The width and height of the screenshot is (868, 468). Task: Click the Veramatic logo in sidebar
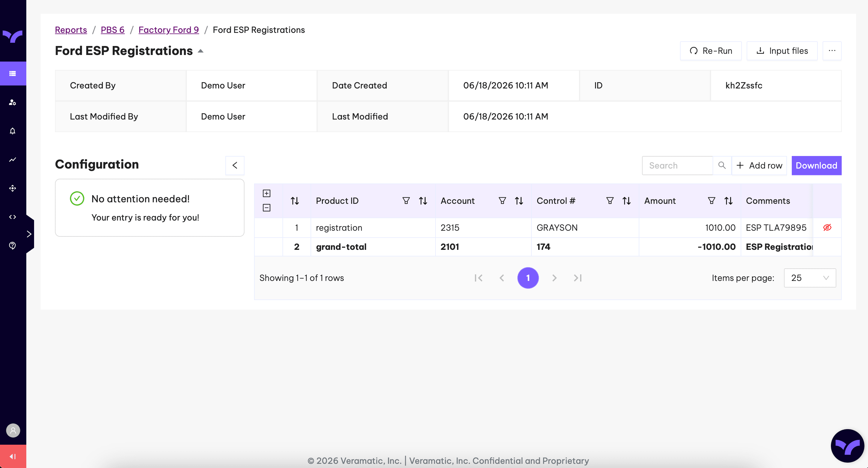point(13,36)
